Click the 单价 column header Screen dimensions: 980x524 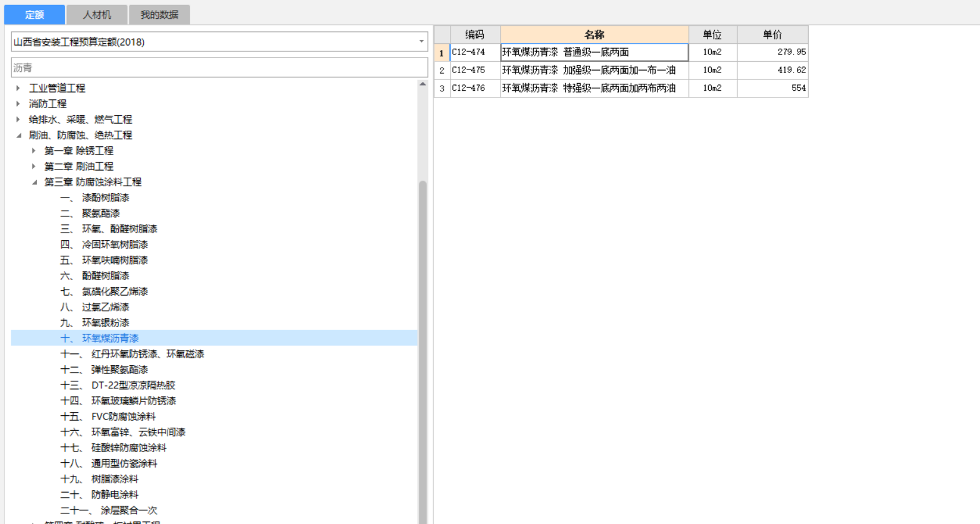pos(772,34)
